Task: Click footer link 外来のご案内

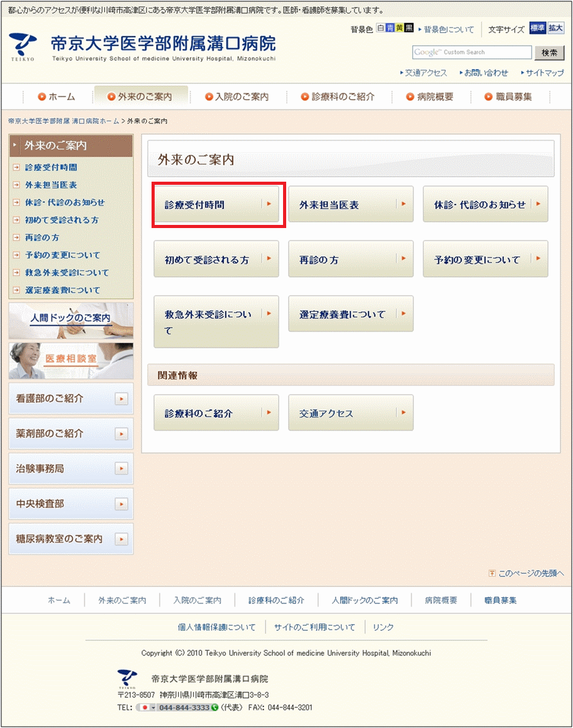Action: click(x=122, y=600)
